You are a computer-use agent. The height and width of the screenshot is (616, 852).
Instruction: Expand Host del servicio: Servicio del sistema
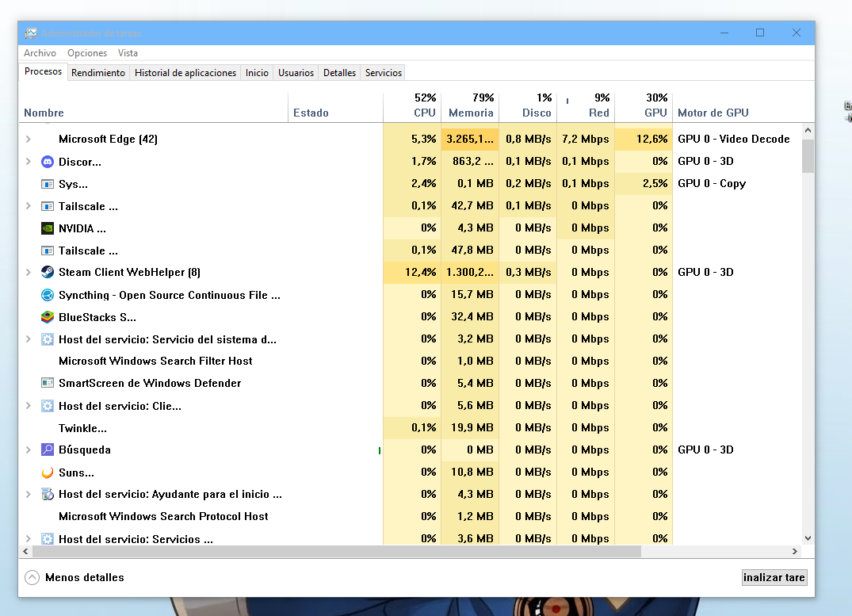(29, 339)
